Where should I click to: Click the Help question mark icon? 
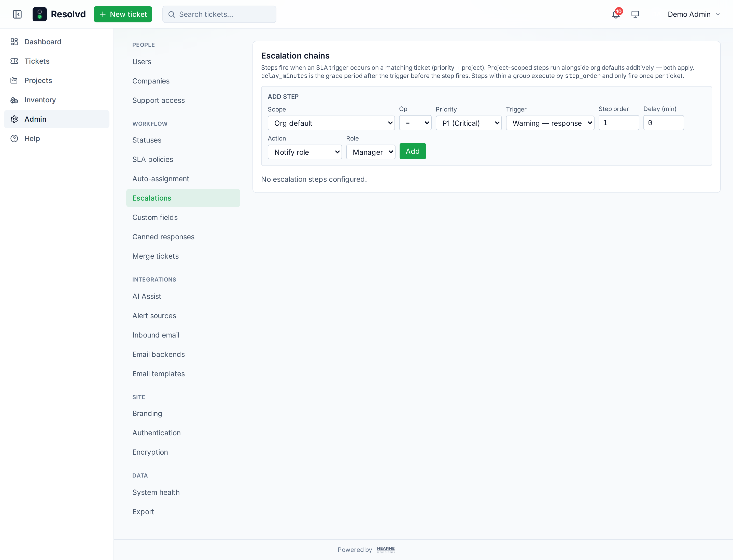[x=14, y=138]
